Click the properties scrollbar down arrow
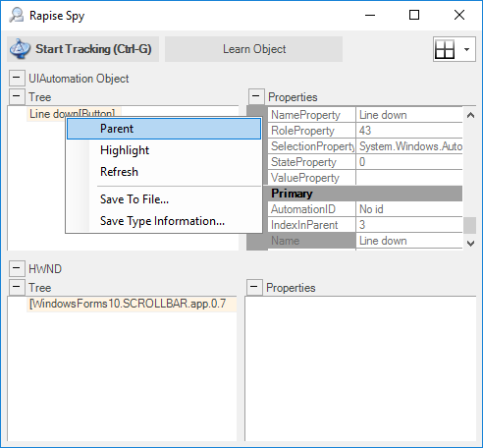This screenshot has width=483, height=448. [x=470, y=244]
